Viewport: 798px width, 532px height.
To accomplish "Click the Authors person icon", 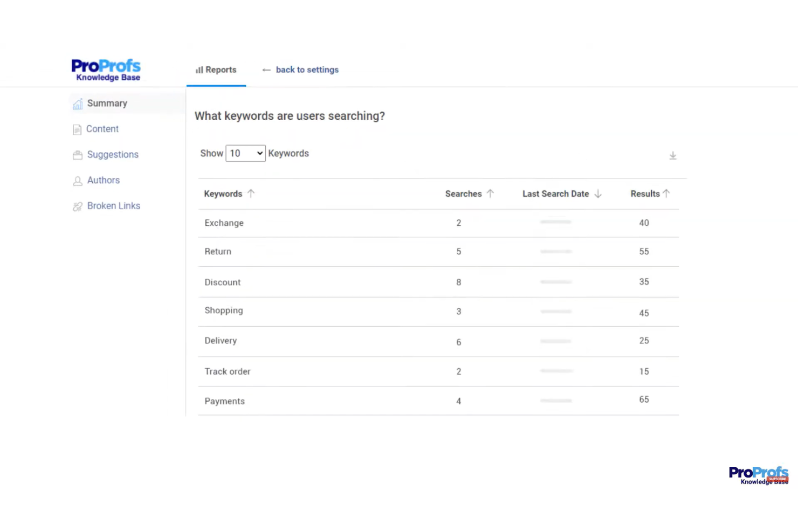I will click(x=77, y=180).
